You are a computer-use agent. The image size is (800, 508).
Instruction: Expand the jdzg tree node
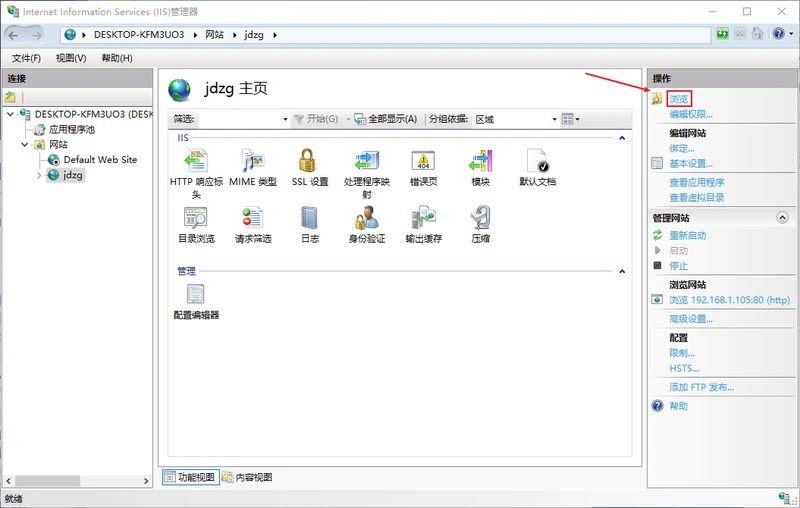39,175
